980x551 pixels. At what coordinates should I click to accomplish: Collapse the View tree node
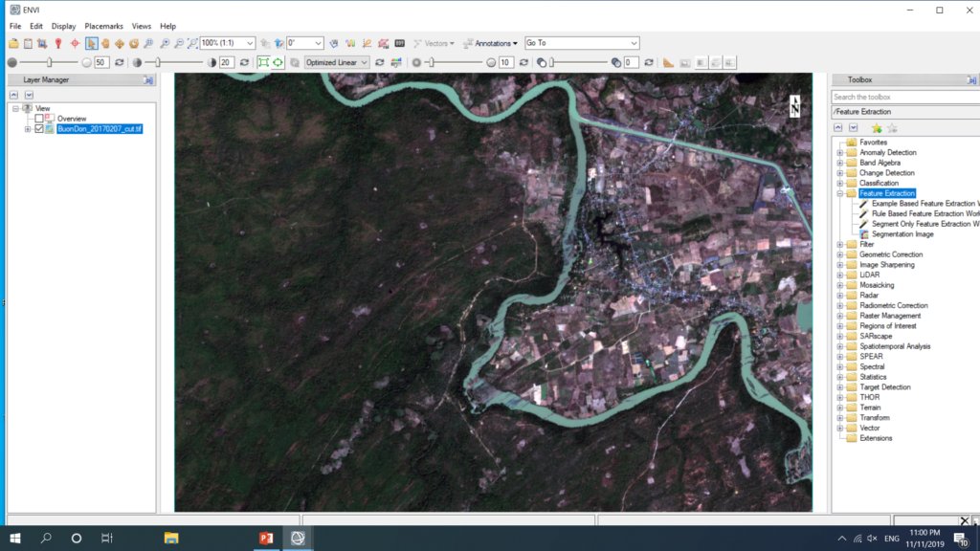[14, 108]
